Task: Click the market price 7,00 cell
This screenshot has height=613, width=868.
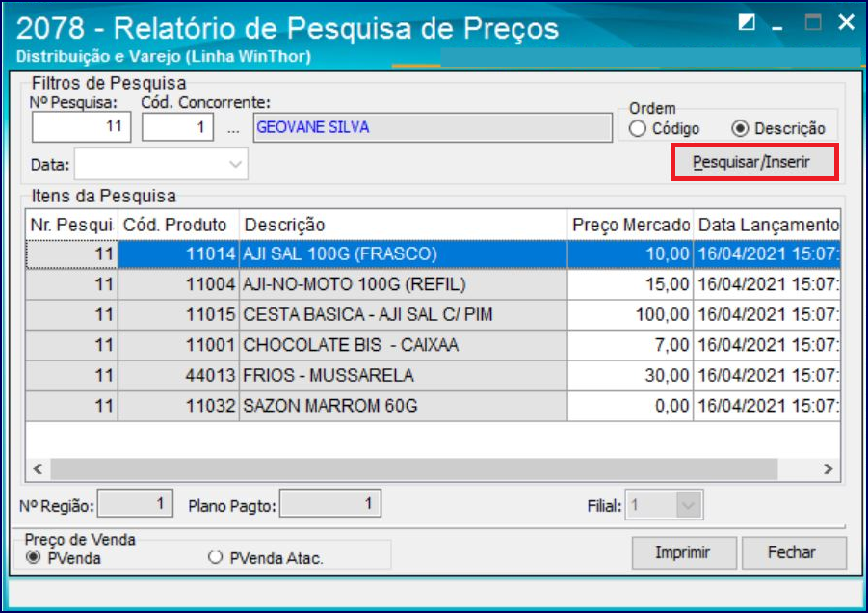Action: point(630,346)
